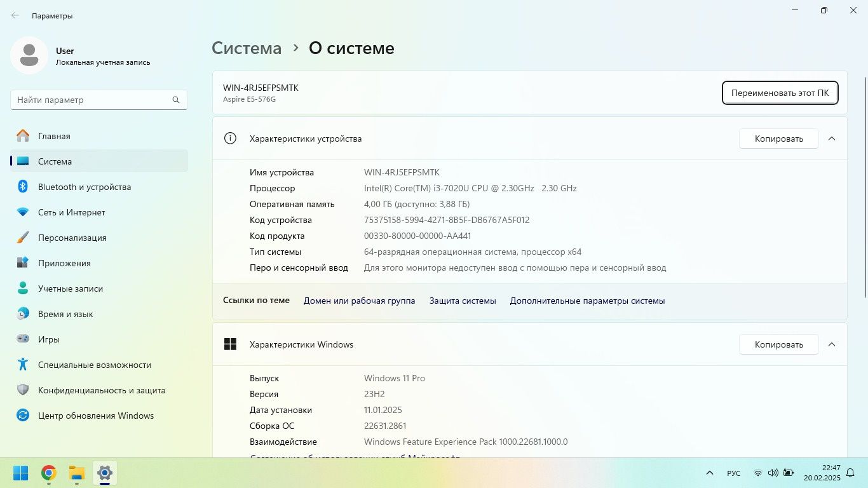The height and width of the screenshot is (488, 868).
Task: Select the Сборка ОС value 22631.2861
Action: [x=385, y=426]
